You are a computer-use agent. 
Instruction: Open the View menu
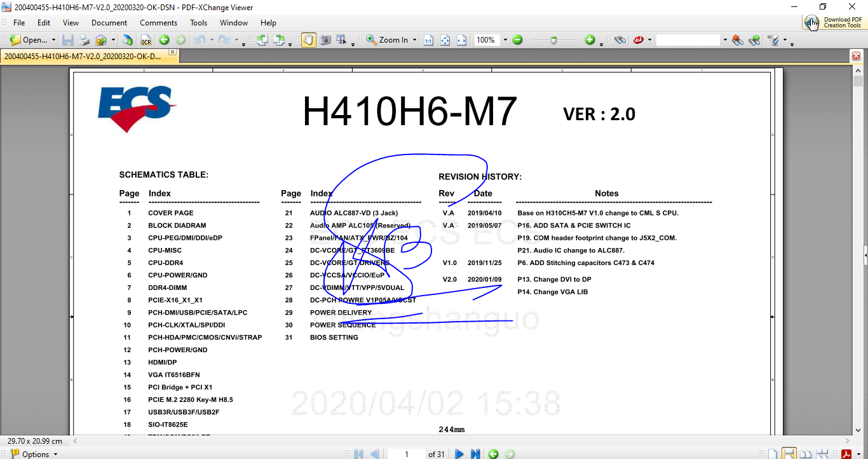click(x=71, y=22)
